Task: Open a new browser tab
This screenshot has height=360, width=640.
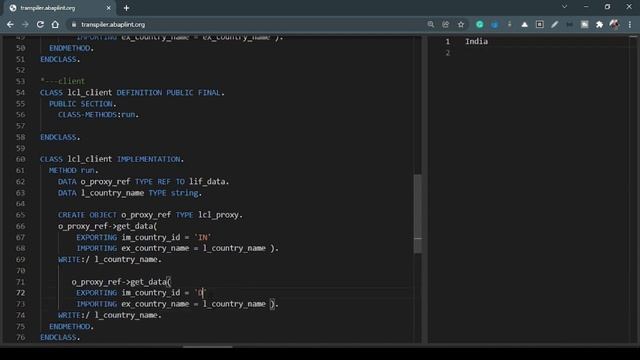Action: point(127,8)
